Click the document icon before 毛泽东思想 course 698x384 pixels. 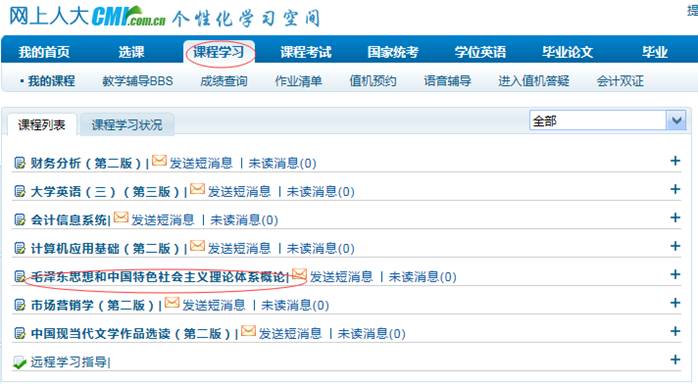point(20,276)
